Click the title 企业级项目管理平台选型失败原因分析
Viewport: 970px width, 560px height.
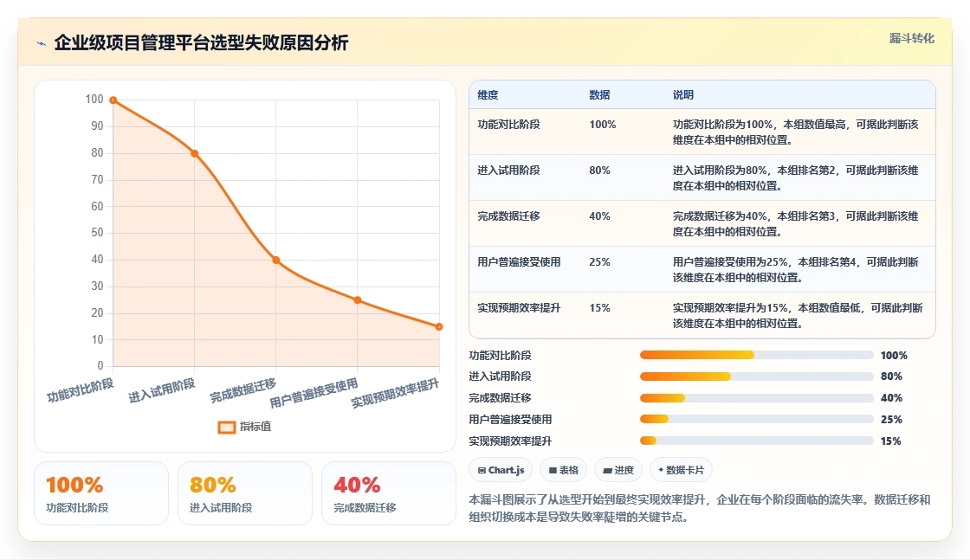(x=201, y=42)
